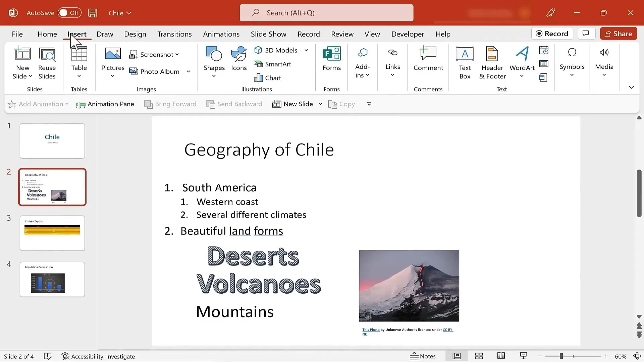Switch to Slide Sorter view

pyautogui.click(x=479, y=356)
